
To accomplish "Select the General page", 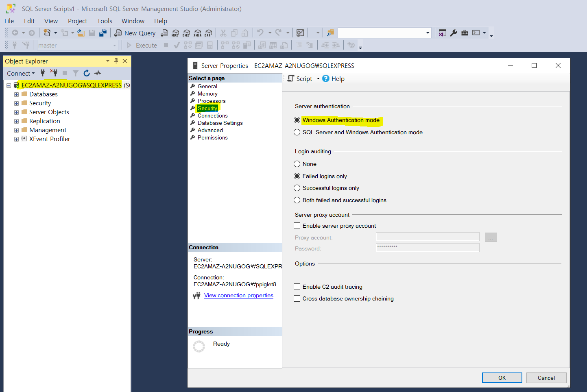I will click(x=207, y=86).
